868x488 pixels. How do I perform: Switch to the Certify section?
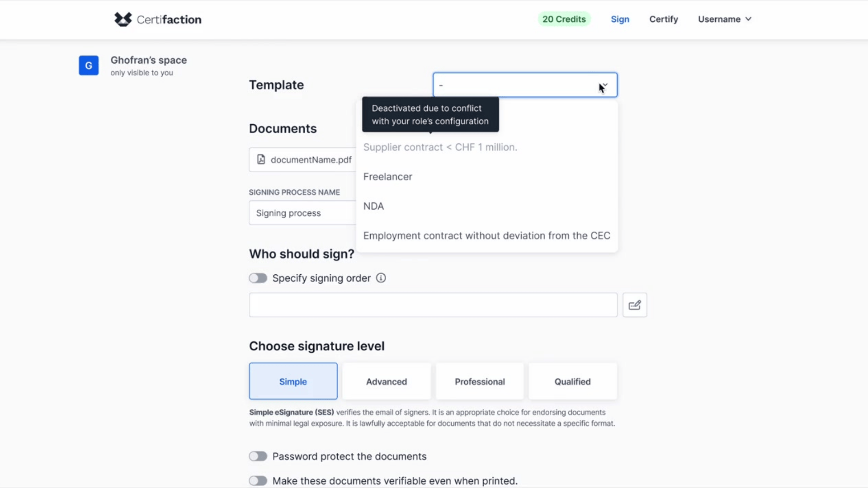pos(663,19)
